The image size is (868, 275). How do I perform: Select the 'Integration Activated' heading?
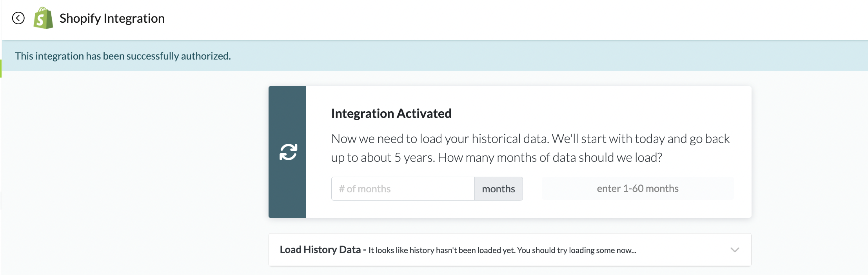[x=391, y=114]
